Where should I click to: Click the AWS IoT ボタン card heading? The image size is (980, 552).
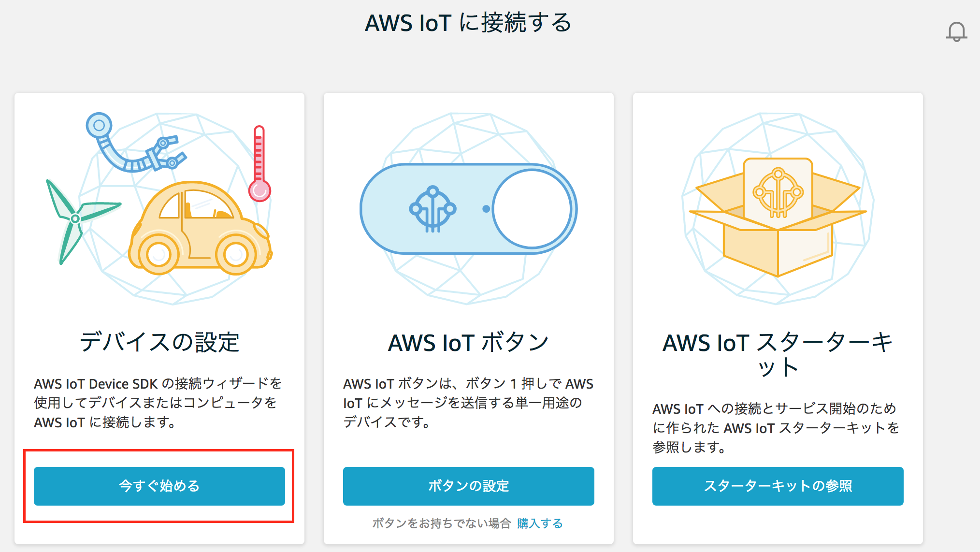click(x=469, y=342)
